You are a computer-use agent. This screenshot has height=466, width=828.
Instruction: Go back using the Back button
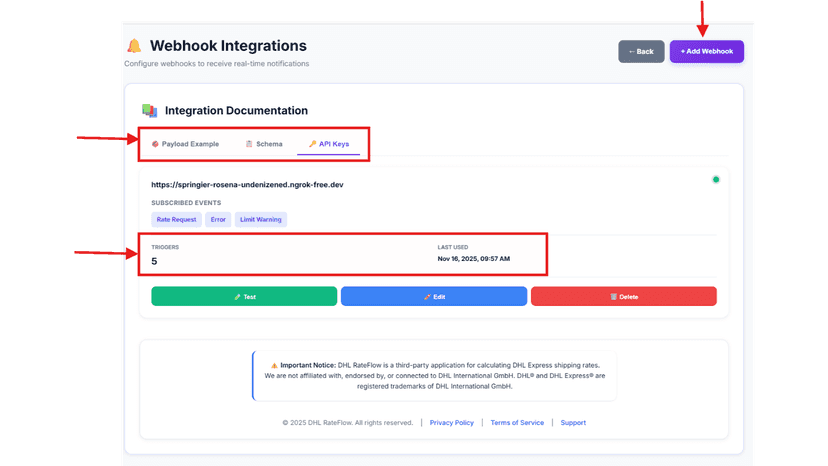pos(641,51)
